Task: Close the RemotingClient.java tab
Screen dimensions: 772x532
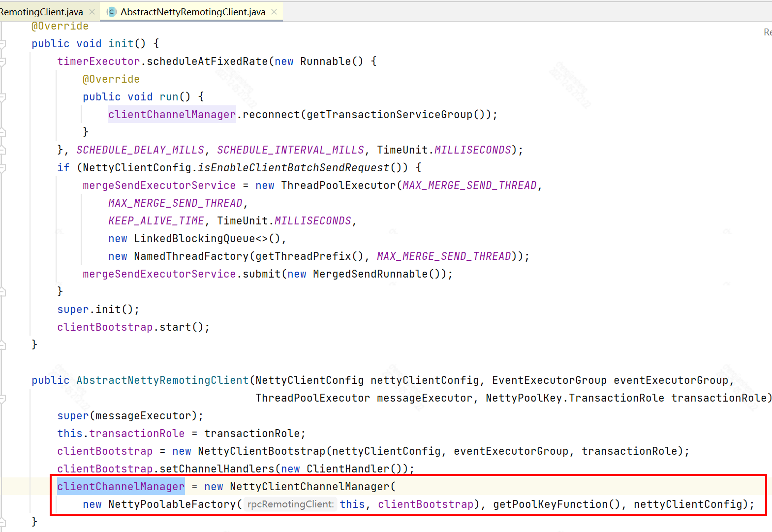Action: click(x=92, y=12)
